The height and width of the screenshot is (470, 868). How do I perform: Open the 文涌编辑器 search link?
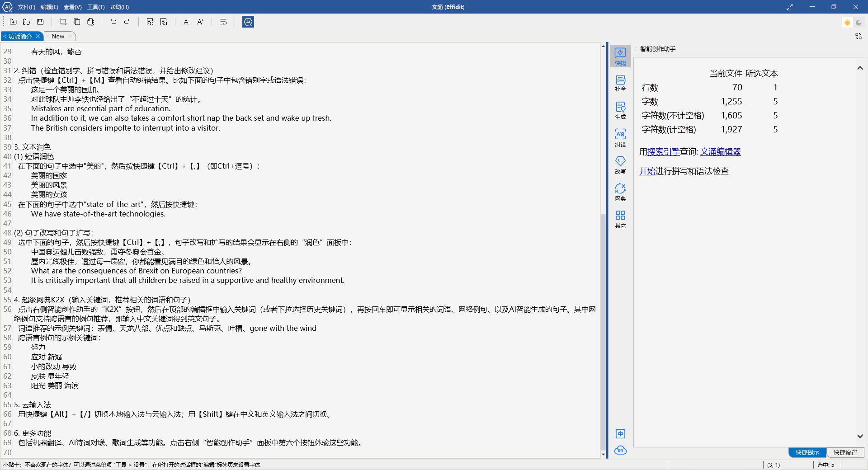(x=721, y=152)
